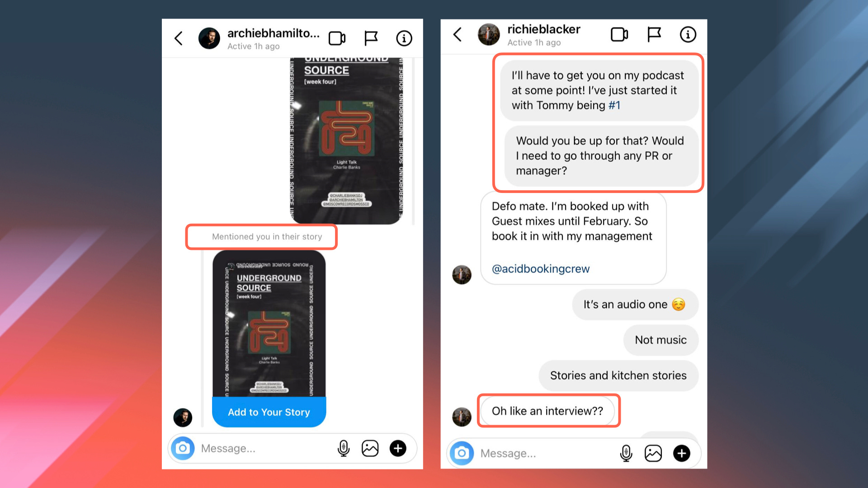
Task: Open plus menu in archiebhamilton chat
Action: pyautogui.click(x=398, y=448)
